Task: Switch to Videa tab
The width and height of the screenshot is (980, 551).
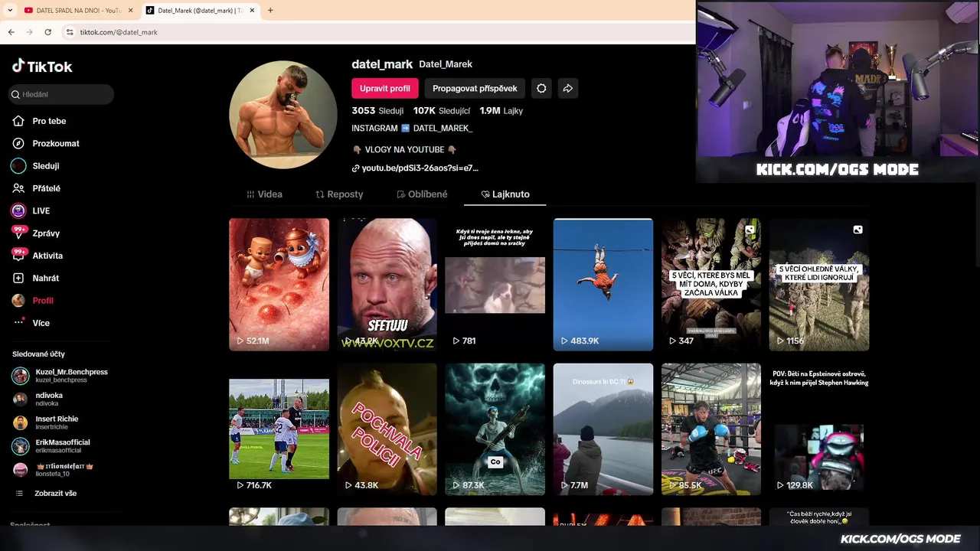Action: 264,194
